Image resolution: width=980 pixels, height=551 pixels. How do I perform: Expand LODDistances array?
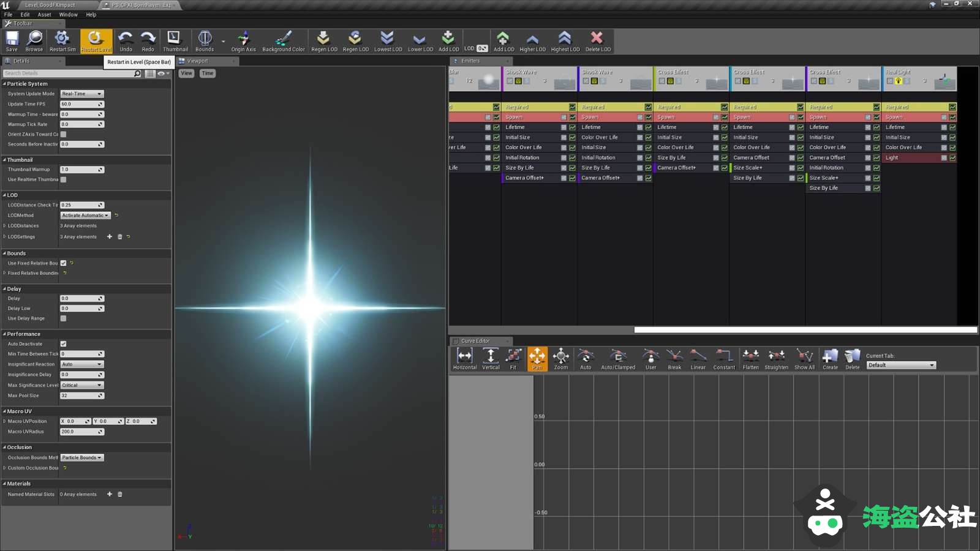click(5, 226)
